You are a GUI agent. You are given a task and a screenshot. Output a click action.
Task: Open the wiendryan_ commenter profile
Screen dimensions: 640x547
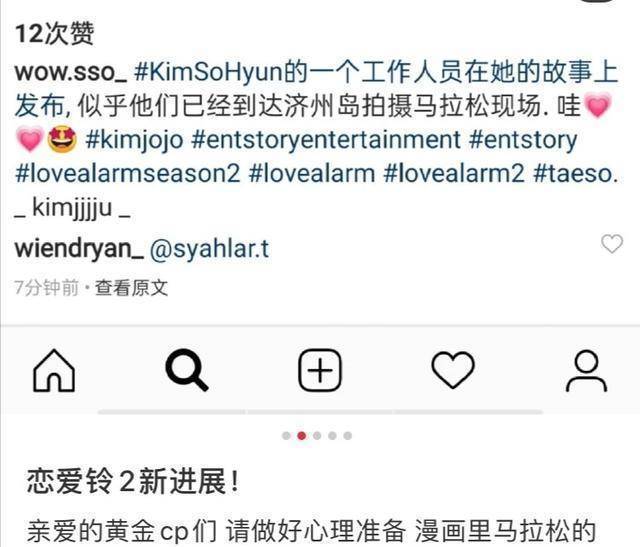tap(79, 249)
